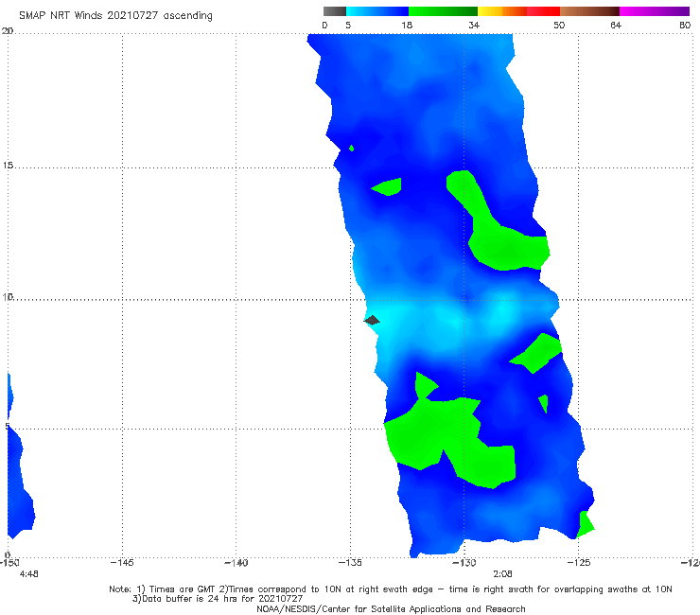The height and width of the screenshot is (615, 700).
Task: Select the "20" latitude label at top left
Action: pos(8,31)
